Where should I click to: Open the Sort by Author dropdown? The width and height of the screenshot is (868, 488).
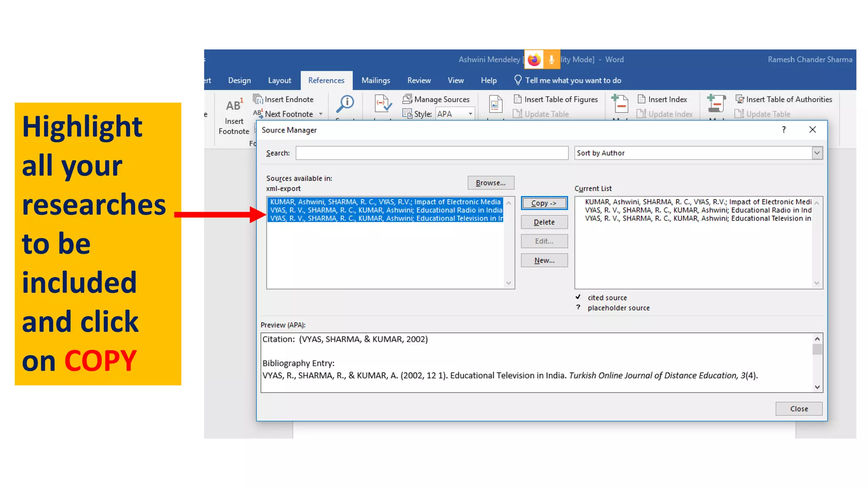817,153
